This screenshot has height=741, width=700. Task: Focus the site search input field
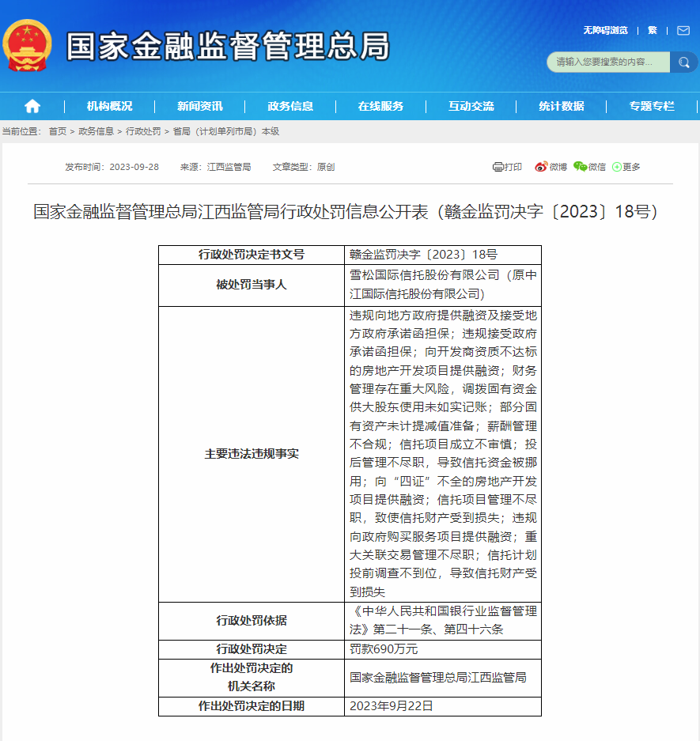pyautogui.click(x=608, y=62)
